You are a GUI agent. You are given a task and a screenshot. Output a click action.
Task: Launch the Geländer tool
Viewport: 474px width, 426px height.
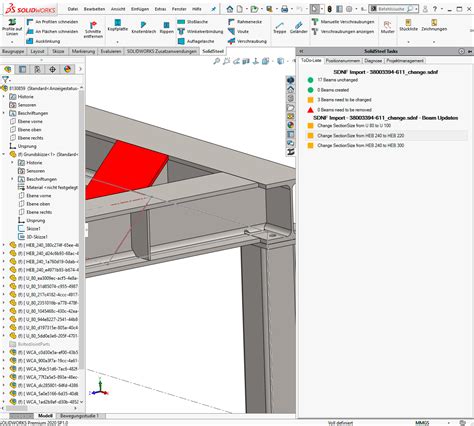point(298,27)
